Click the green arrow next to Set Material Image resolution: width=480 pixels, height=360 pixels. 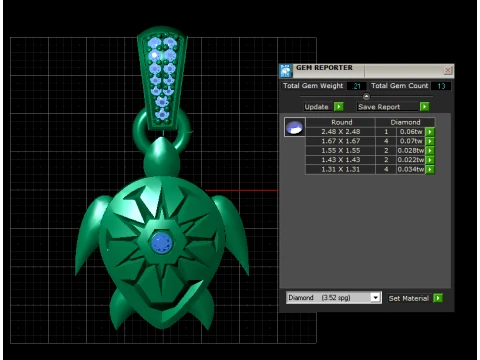click(438, 298)
